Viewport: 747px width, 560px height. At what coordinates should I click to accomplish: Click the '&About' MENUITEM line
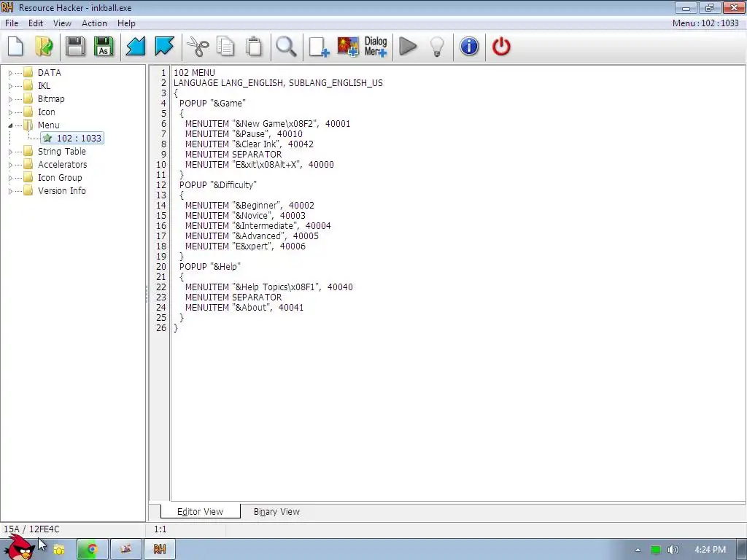(244, 308)
